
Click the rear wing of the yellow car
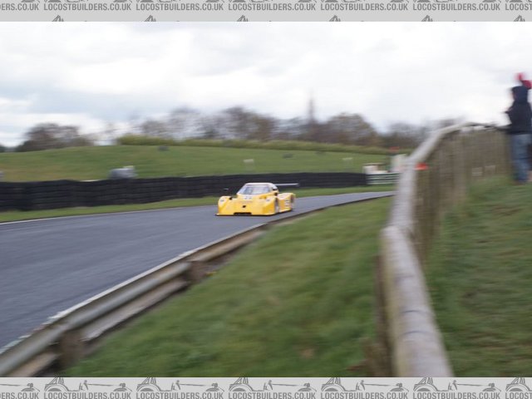click(x=287, y=185)
